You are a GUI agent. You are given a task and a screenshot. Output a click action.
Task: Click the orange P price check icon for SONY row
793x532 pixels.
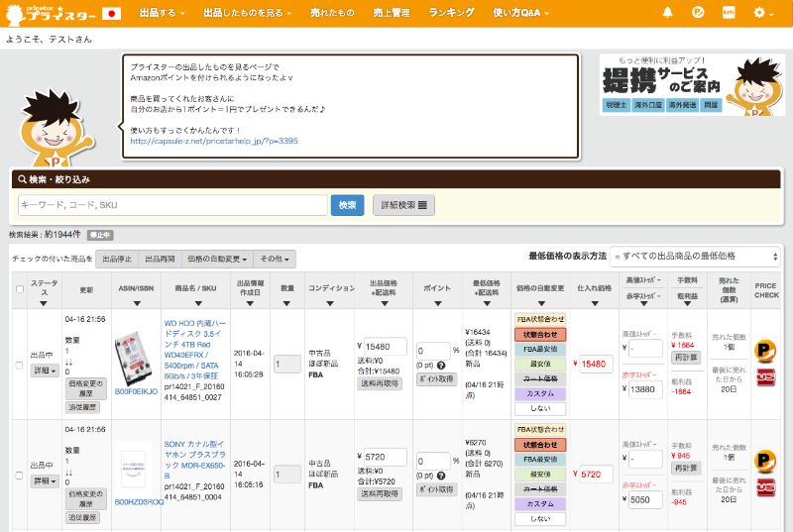(x=764, y=461)
